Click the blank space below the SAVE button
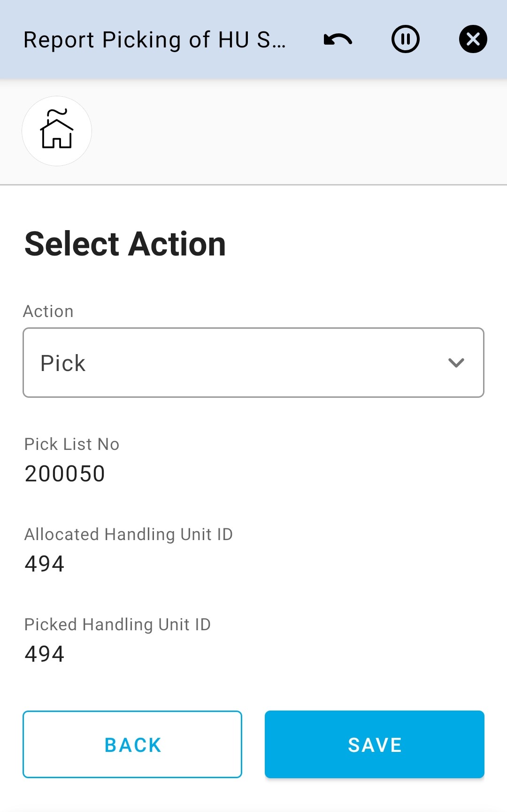 pyautogui.click(x=374, y=796)
